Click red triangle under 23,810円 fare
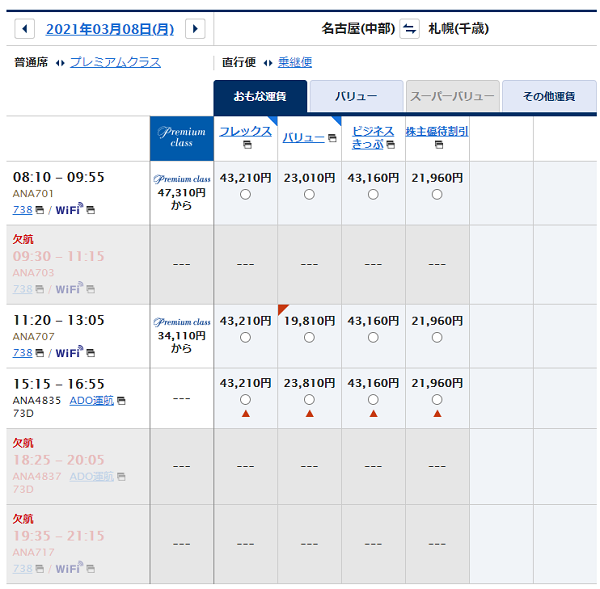Viewport: 600px width, 589px height. 310,413
